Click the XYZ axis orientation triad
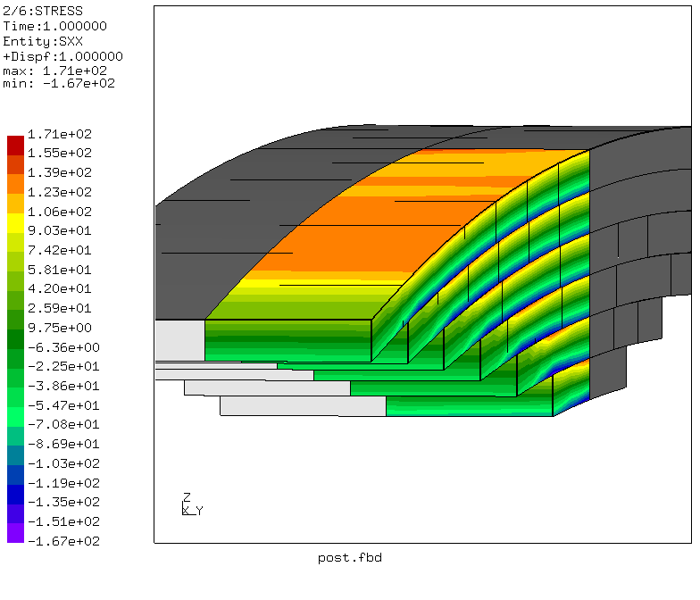Image resolution: width=700 pixels, height=600 pixels. pos(193,504)
